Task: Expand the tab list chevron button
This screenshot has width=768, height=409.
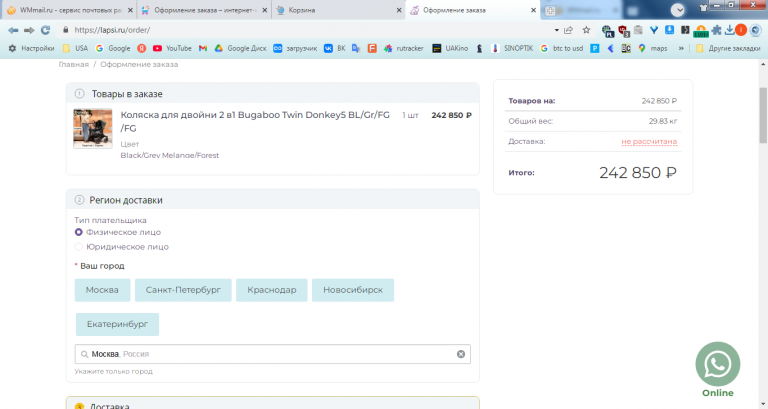Action: point(678,10)
